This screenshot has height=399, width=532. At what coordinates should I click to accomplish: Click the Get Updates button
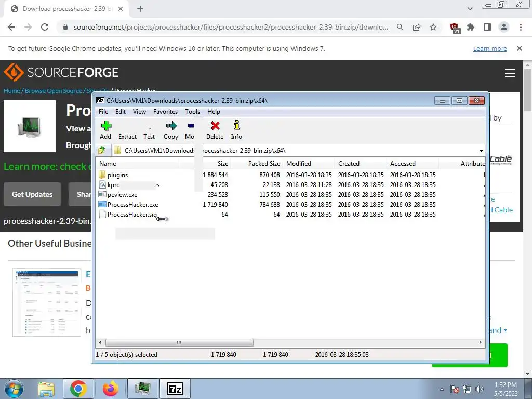pos(32,194)
